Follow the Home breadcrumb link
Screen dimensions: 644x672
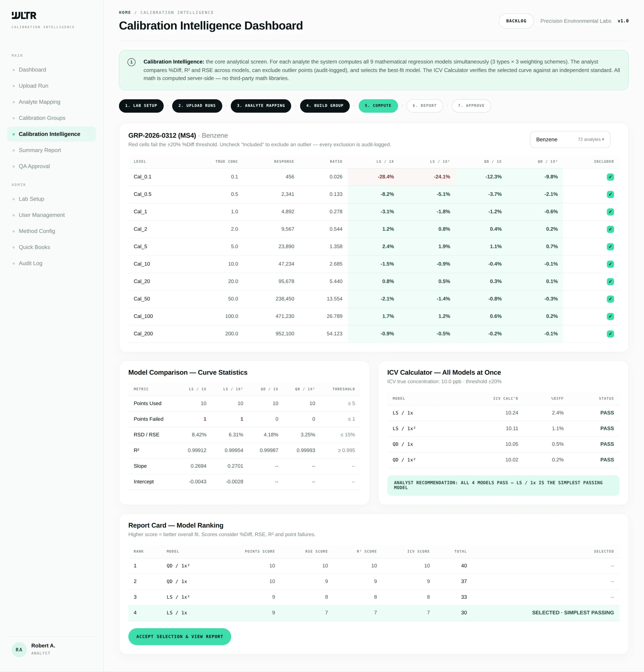(125, 12)
